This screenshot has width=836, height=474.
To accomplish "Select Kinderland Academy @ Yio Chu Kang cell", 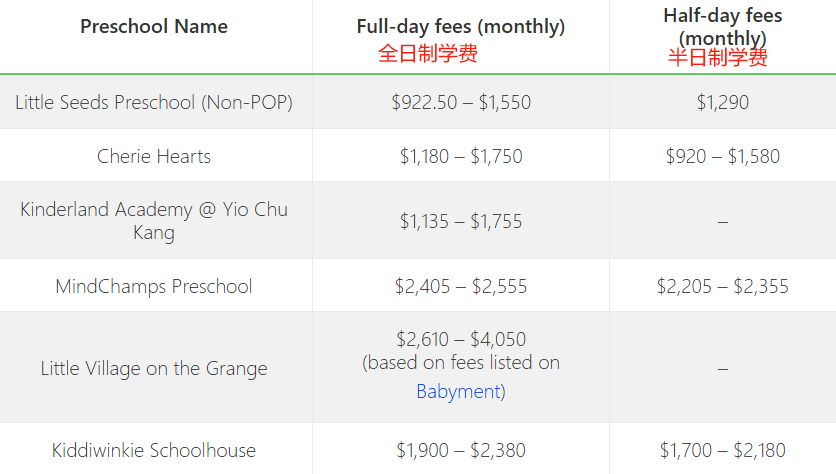I will pos(154,221).
